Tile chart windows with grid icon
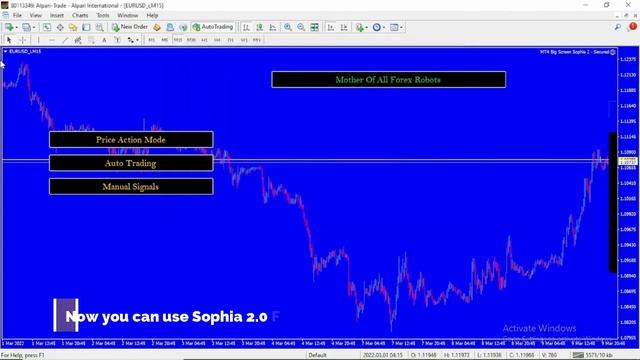Screen dimensions: 640x360 pos(314,27)
